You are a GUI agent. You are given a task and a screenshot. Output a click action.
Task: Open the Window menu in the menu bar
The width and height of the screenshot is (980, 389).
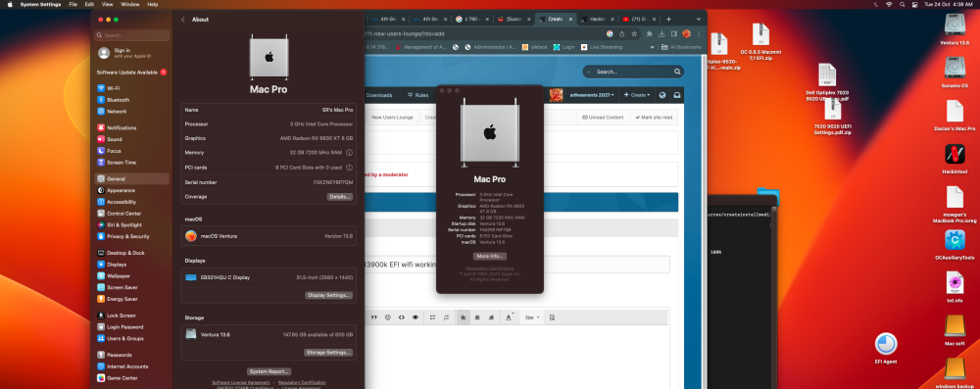click(130, 4)
